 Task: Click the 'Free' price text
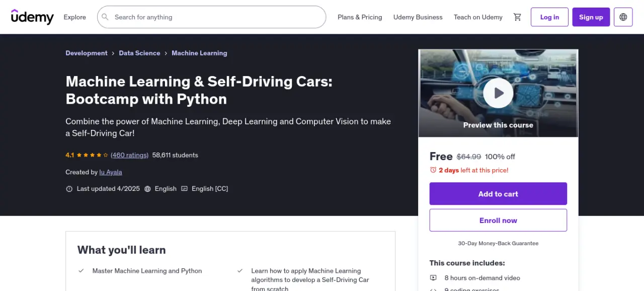tap(441, 156)
